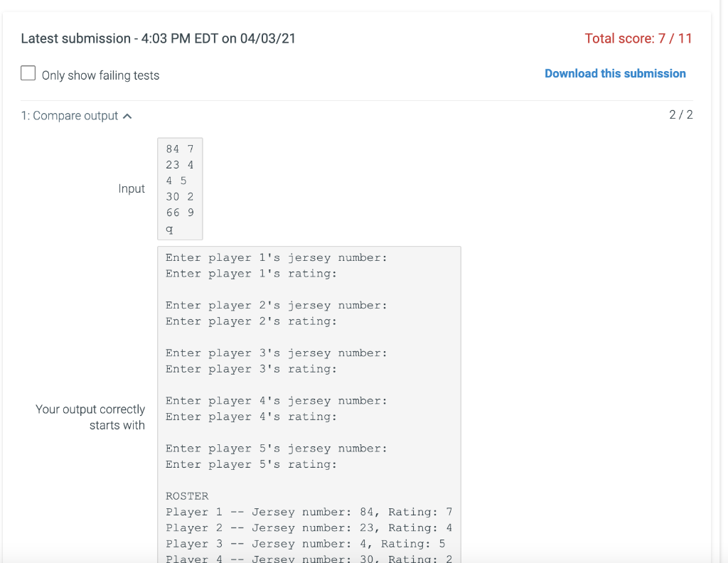Click the "Total score: 7 / 11" text

click(638, 38)
